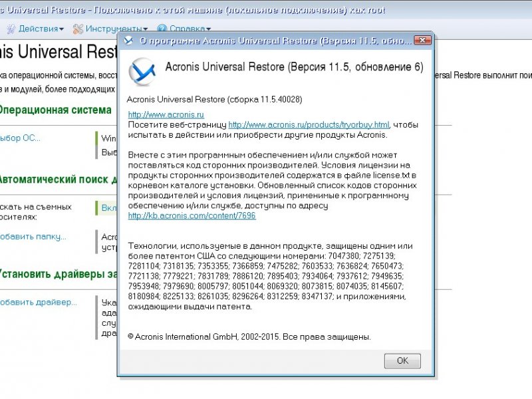Click the Операционная система heading
The image size is (532, 399).
click(55, 110)
